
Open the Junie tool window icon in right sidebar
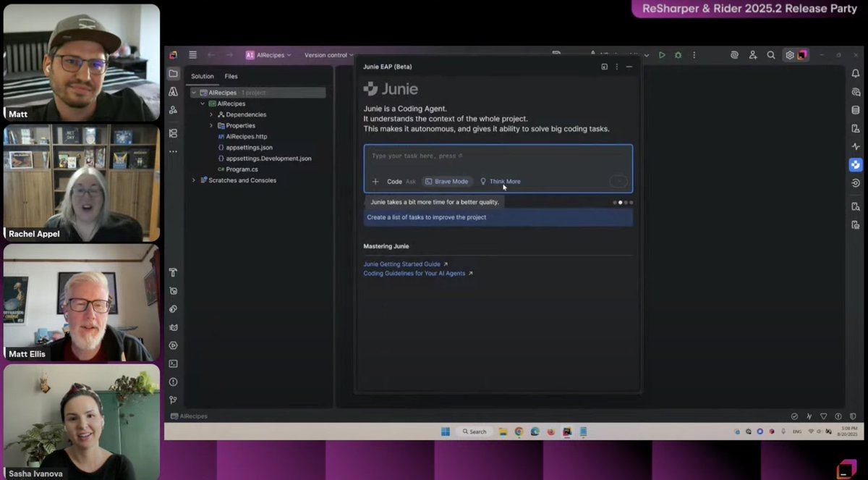pyautogui.click(x=856, y=165)
